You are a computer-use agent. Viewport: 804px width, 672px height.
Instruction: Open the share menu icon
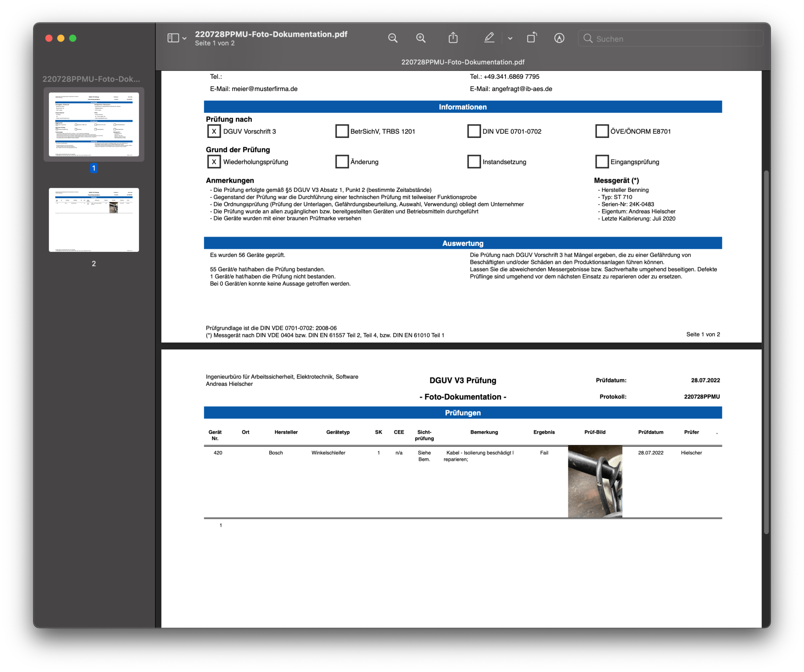coord(453,38)
